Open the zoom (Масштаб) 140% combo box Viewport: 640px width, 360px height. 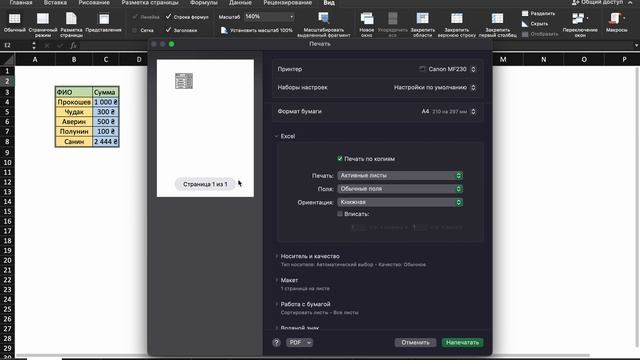(x=269, y=17)
